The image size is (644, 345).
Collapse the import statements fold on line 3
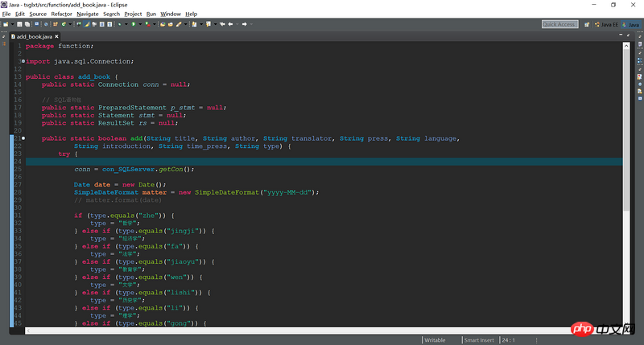coord(23,61)
